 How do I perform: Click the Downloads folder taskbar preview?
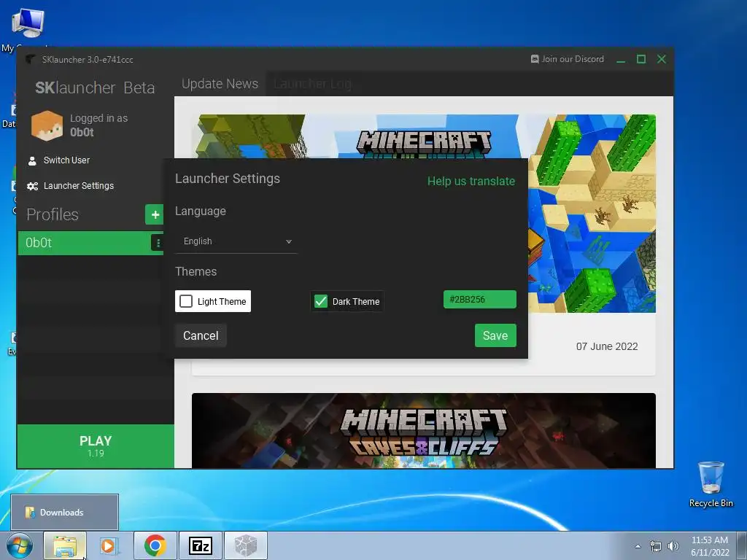point(64,513)
